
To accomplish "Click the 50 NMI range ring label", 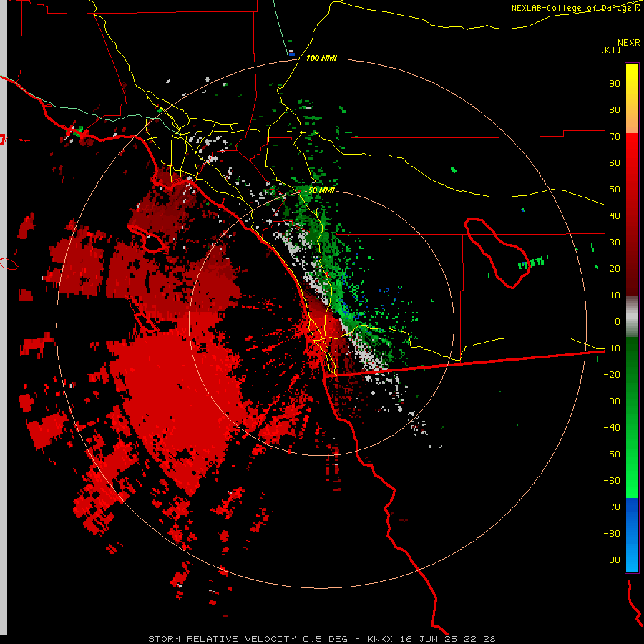I will point(321,190).
